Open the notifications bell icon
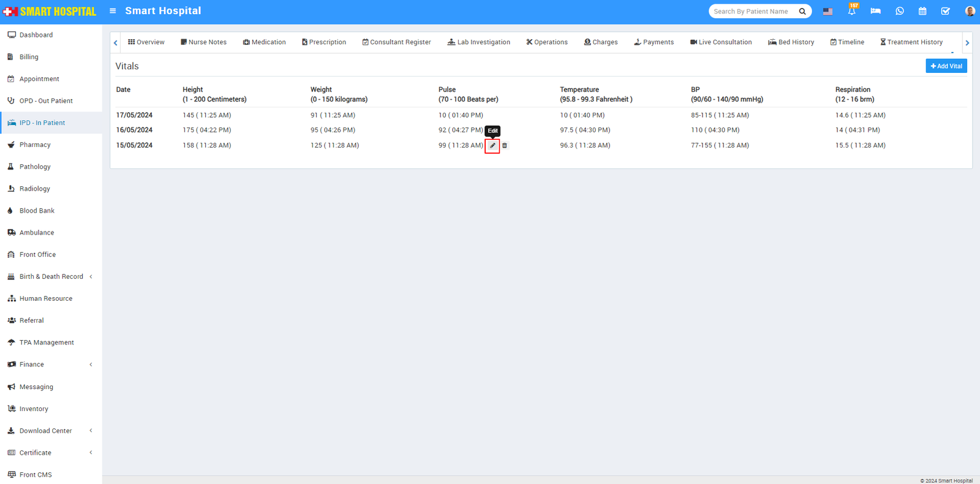 (x=851, y=11)
